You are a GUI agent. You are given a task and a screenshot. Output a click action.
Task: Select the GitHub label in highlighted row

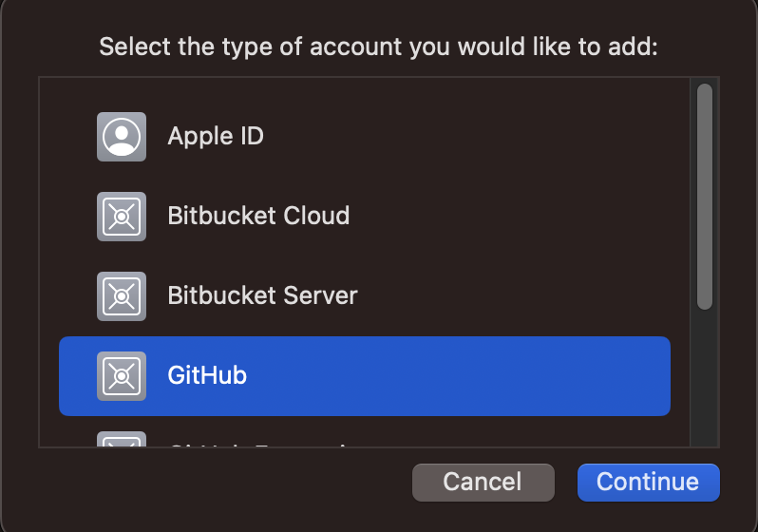pos(207,375)
